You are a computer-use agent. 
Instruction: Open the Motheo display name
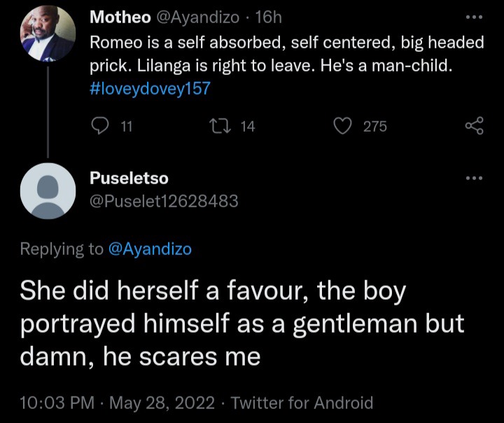[x=120, y=17]
